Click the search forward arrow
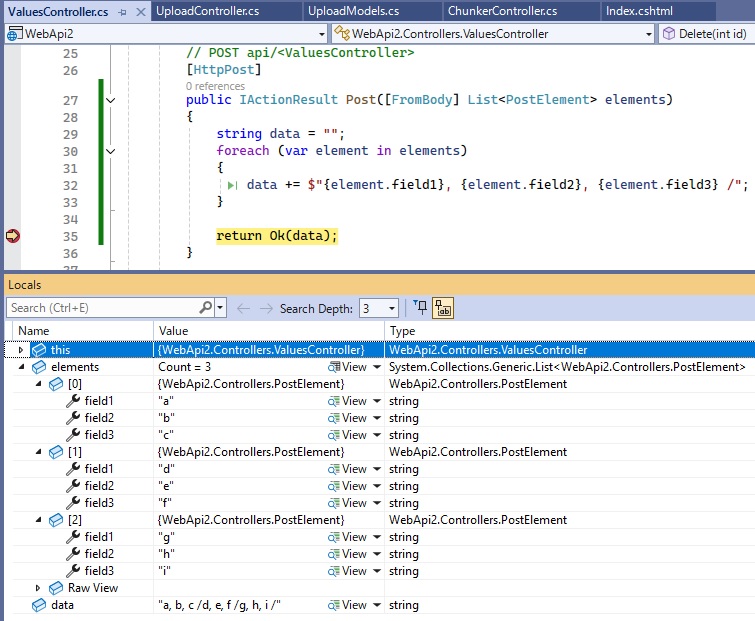Image resolution: width=755 pixels, height=621 pixels. pyautogui.click(x=266, y=308)
